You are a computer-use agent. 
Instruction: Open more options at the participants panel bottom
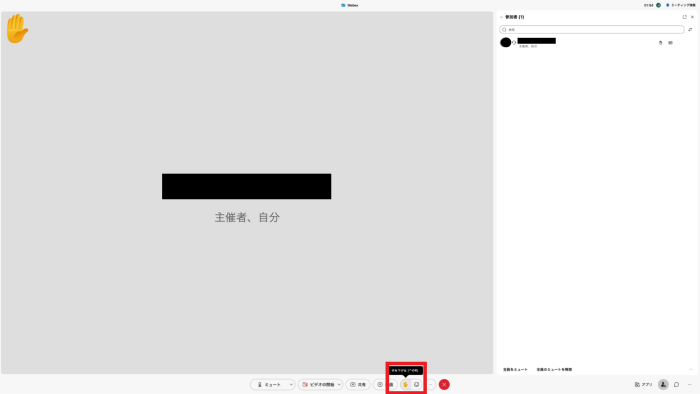[x=691, y=369]
